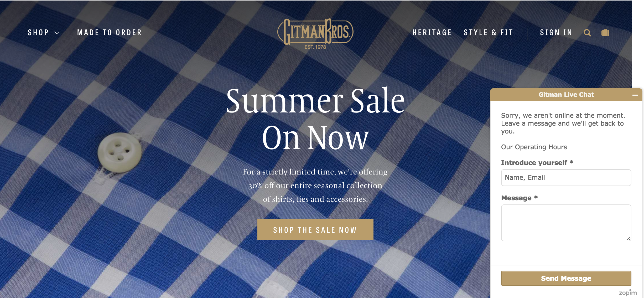
Task: Select Style & Fit navigation item
Action: coord(489,33)
